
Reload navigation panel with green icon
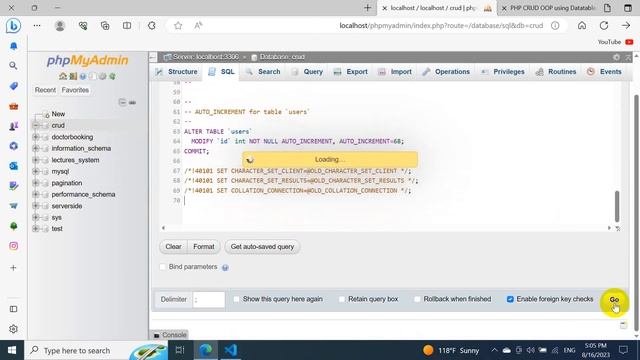click(112, 76)
